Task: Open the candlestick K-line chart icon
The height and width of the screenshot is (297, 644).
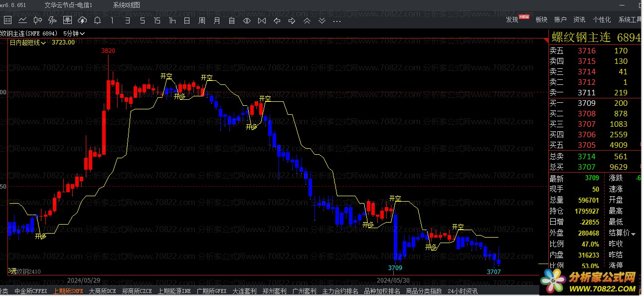Action: click(37, 20)
